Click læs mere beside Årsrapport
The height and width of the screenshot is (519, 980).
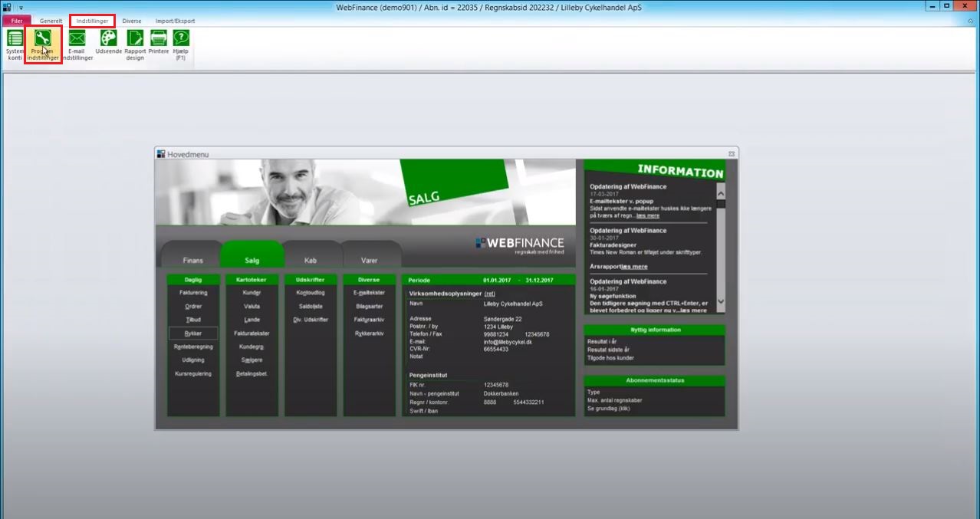point(635,267)
